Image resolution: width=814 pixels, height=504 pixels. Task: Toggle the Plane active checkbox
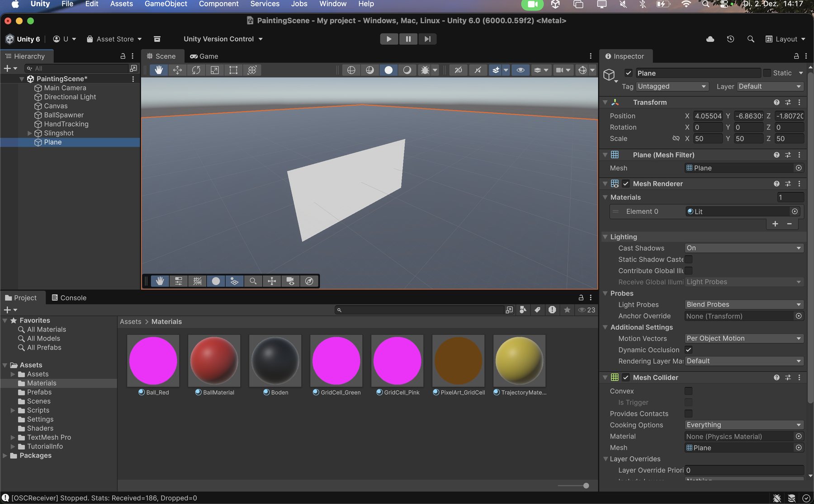(x=629, y=73)
